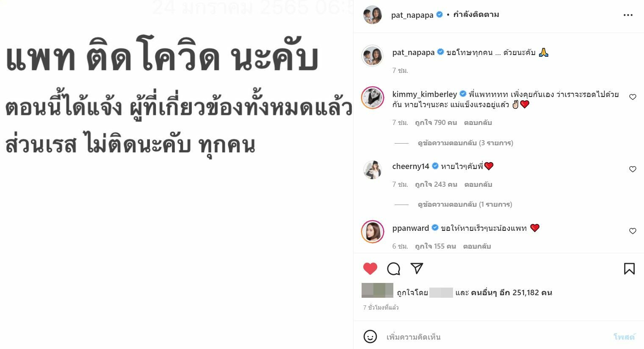Image resolution: width=644 pixels, height=349 pixels.
Task: Share the post with the paper plane icon
Action: (x=417, y=268)
